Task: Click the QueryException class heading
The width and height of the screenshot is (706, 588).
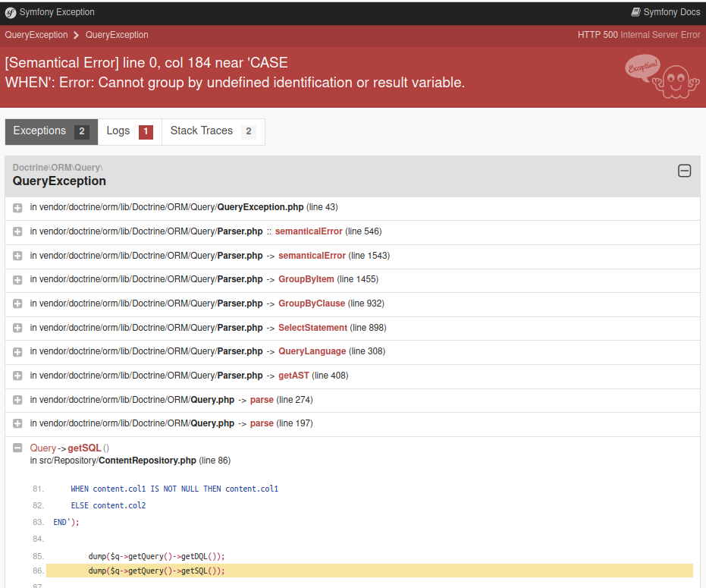Action: [59, 181]
